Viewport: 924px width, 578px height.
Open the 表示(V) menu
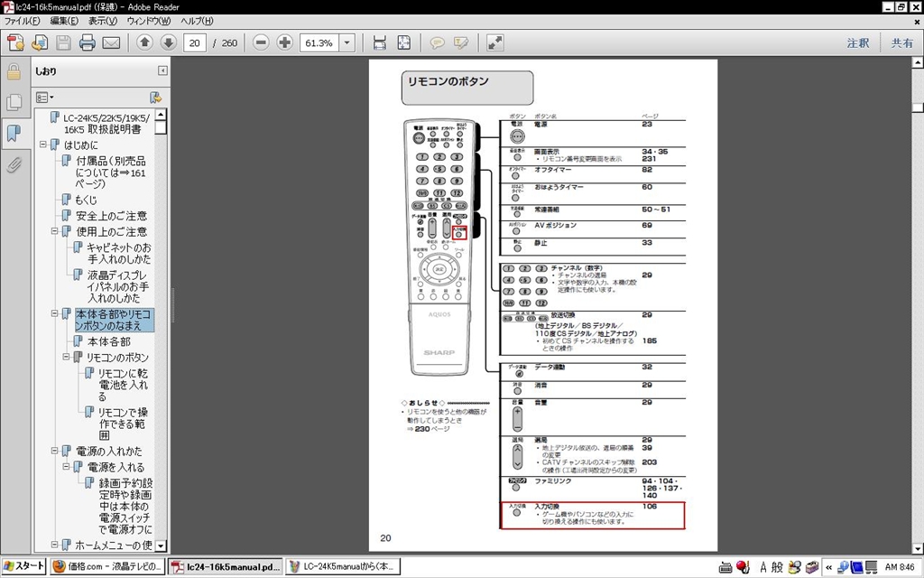tap(102, 22)
